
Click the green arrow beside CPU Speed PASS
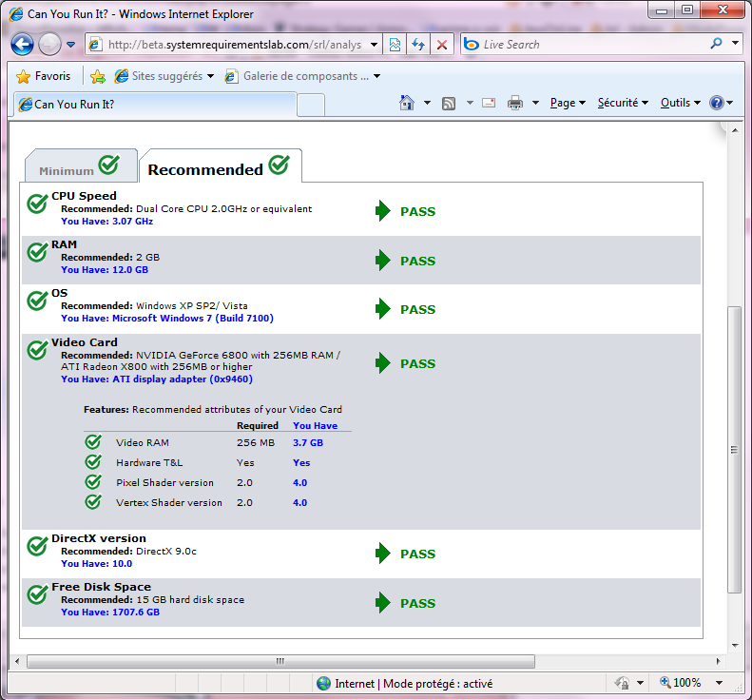(383, 211)
